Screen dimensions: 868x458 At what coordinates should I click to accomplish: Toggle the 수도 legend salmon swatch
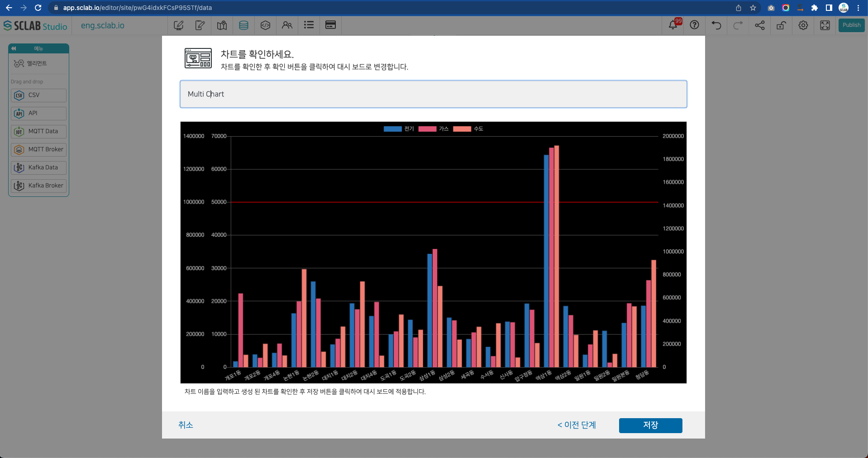[462, 129]
